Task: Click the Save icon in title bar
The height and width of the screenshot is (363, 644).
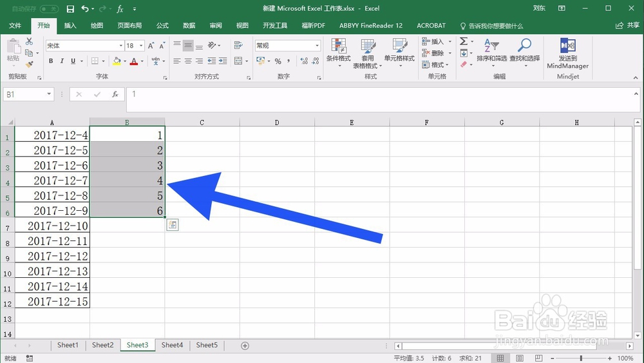Action: pos(70,8)
